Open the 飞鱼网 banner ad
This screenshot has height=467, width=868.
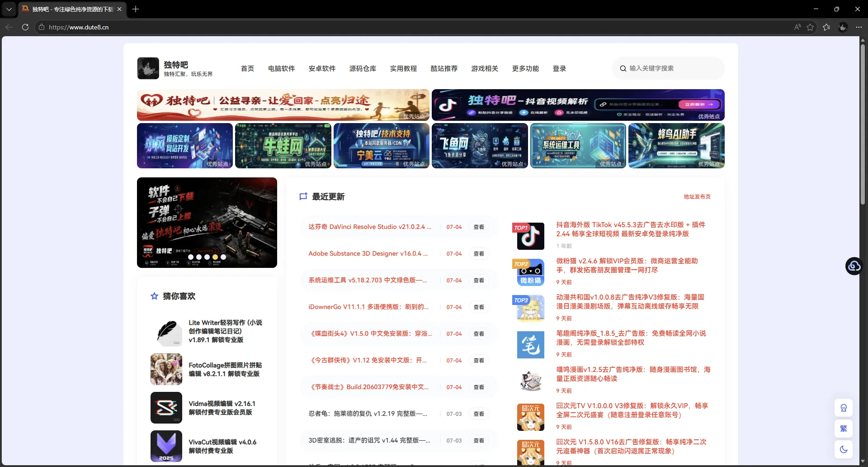pos(480,146)
